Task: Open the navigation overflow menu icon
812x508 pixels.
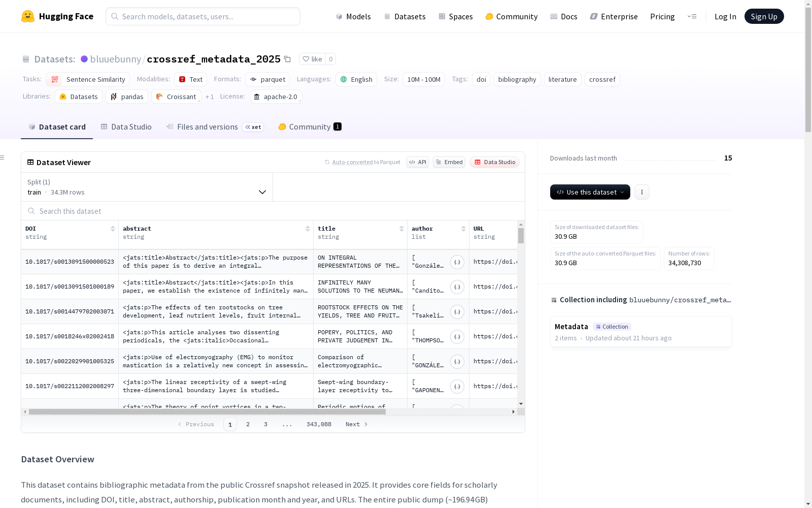Action: click(x=692, y=16)
